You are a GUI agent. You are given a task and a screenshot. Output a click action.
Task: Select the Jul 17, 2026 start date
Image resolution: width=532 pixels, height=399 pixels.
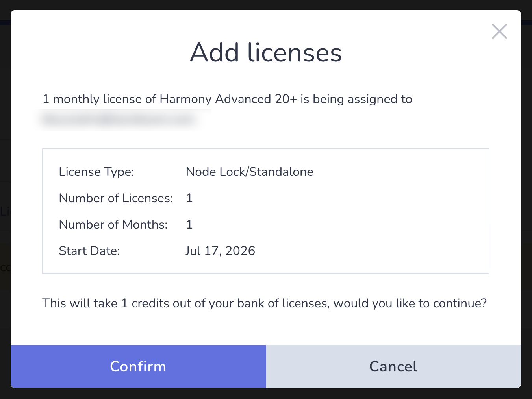click(x=221, y=251)
